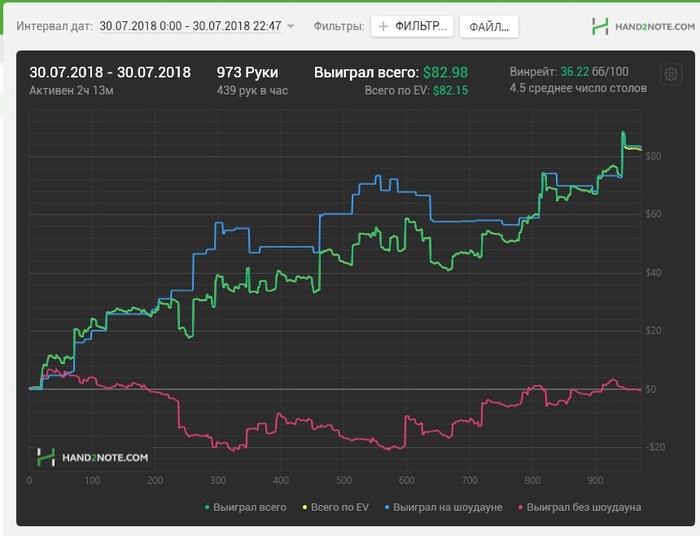Click the total won value $82.98
Image resolution: width=700 pixels, height=536 pixels.
click(x=446, y=72)
